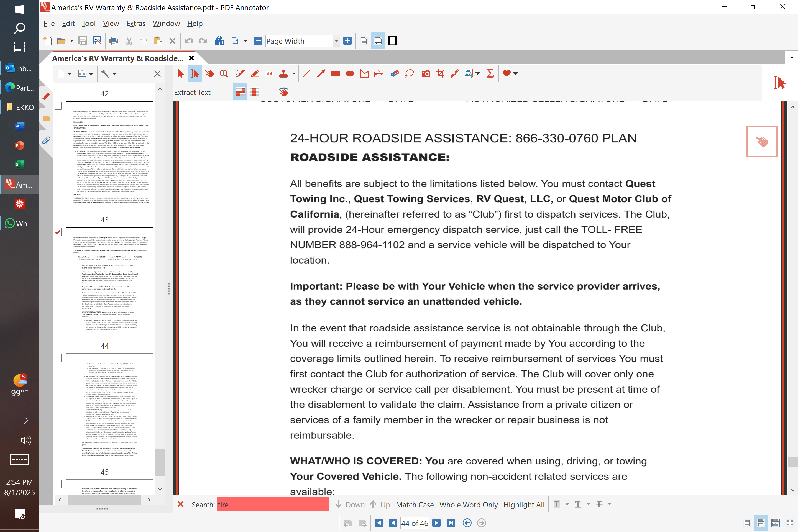This screenshot has width=798, height=532.
Task: Select the Ellipse shape tool
Action: pyautogui.click(x=350, y=74)
